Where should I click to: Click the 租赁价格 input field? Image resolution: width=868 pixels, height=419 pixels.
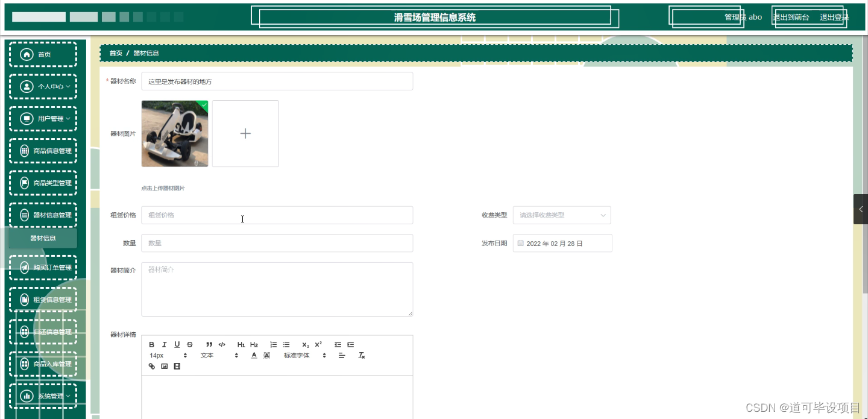pos(277,215)
